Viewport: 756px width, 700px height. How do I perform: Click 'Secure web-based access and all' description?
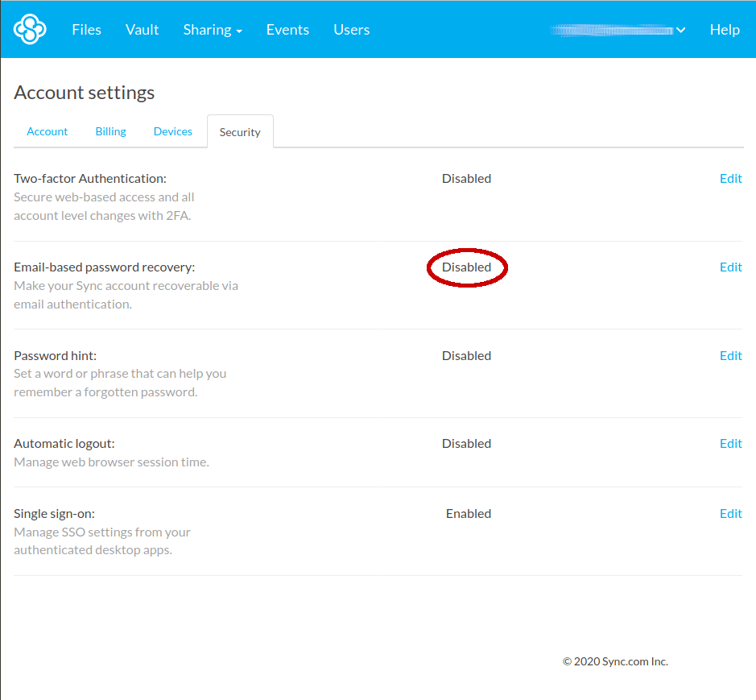pyautogui.click(x=104, y=197)
